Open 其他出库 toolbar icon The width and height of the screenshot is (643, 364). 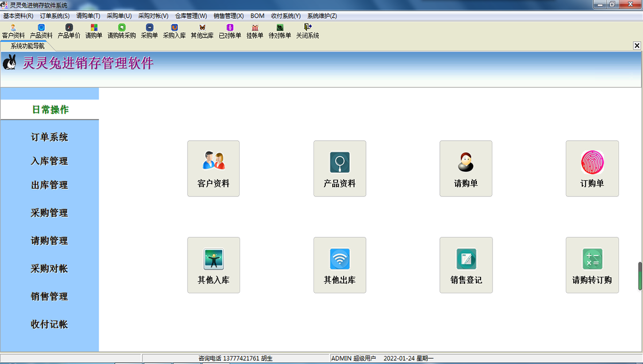(202, 32)
